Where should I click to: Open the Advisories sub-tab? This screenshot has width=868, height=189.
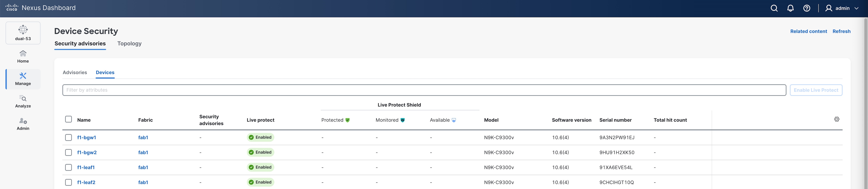[75, 73]
